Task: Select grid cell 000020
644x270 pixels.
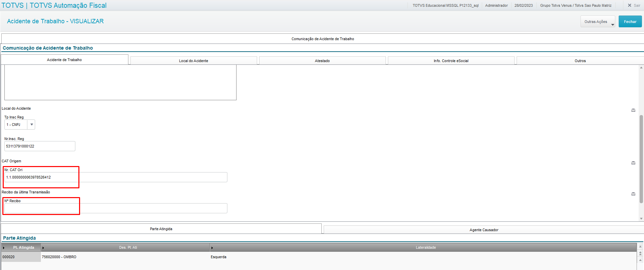Action: 21,257
